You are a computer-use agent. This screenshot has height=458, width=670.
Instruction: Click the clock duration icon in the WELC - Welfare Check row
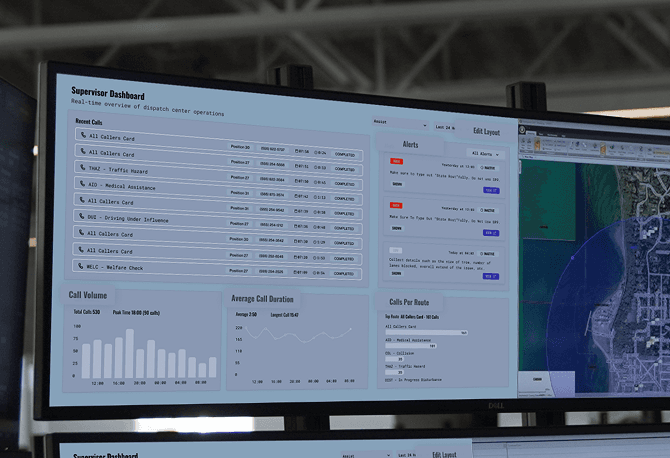click(315, 273)
